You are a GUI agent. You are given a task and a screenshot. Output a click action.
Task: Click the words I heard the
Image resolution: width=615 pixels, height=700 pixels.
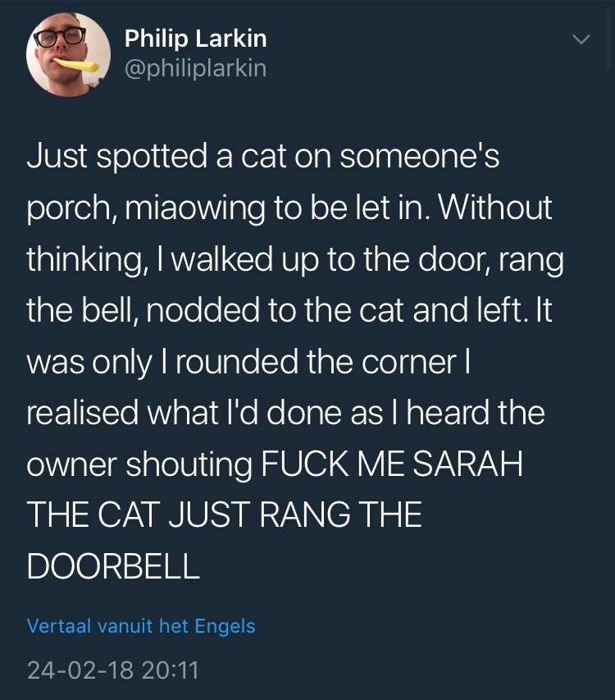pyautogui.click(x=476, y=413)
